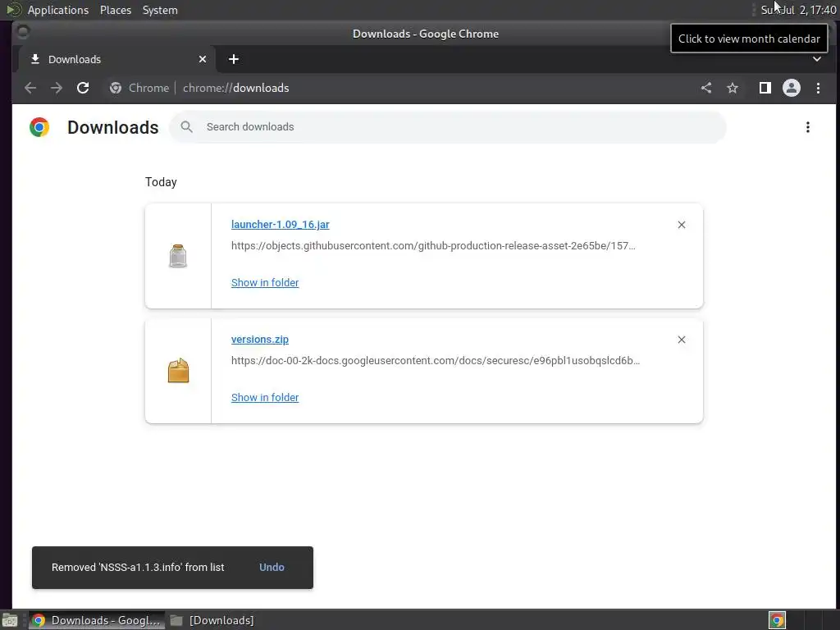
Task: Click the Chrome logo beside Downloads heading
Action: point(39,127)
